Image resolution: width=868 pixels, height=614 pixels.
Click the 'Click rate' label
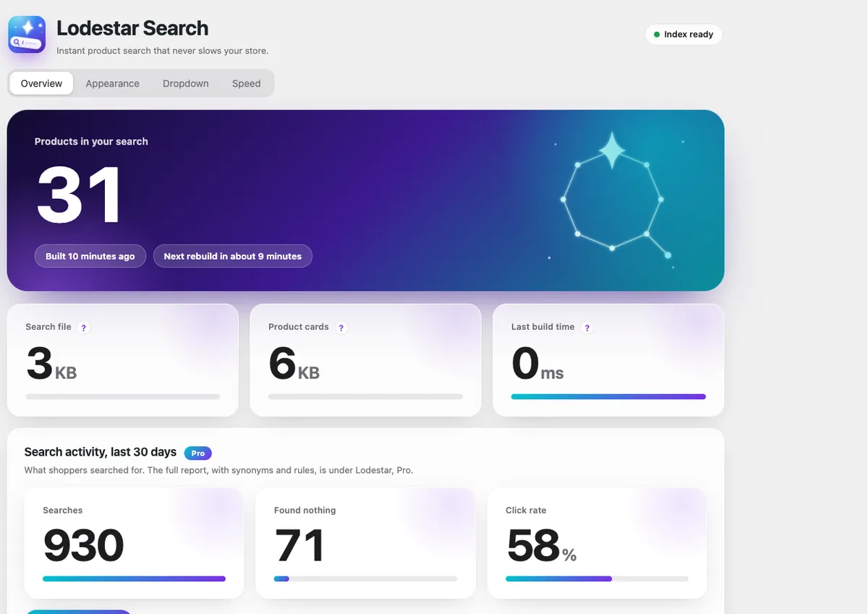526,511
